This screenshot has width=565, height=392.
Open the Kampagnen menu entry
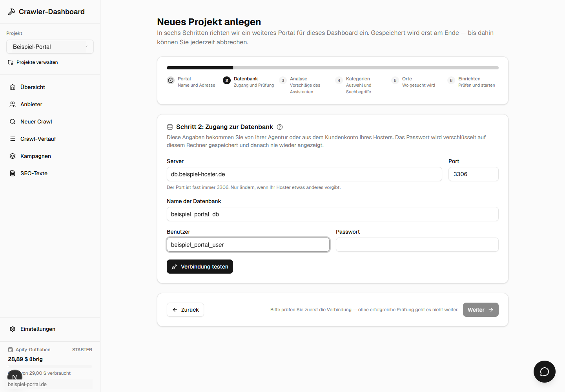50,156
